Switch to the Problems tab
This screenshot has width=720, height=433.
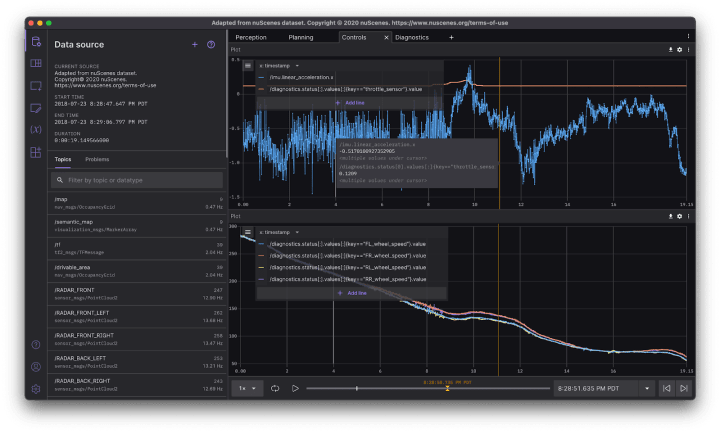(97, 159)
